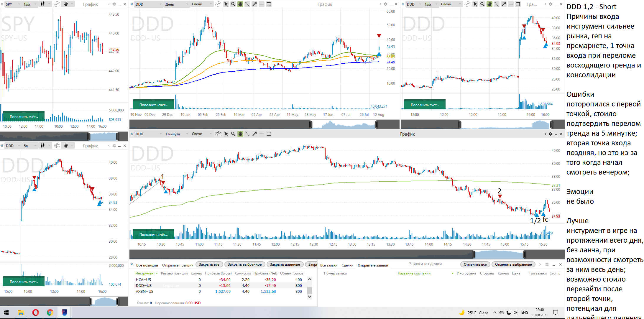Toggle link radio button of DDD daily chart
This screenshot has width=644, height=319.
click(132, 4)
